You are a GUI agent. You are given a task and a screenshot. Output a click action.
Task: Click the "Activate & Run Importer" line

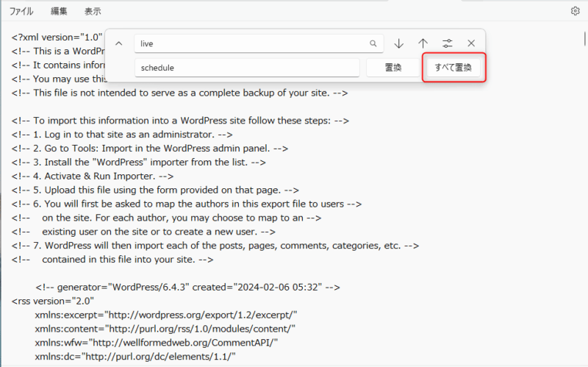click(92, 176)
